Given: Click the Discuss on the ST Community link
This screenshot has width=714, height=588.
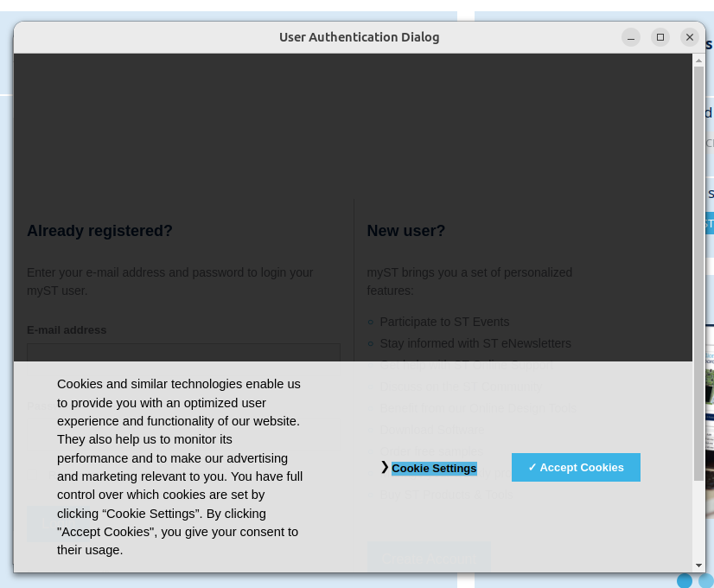Looking at the screenshot, I should (461, 387).
